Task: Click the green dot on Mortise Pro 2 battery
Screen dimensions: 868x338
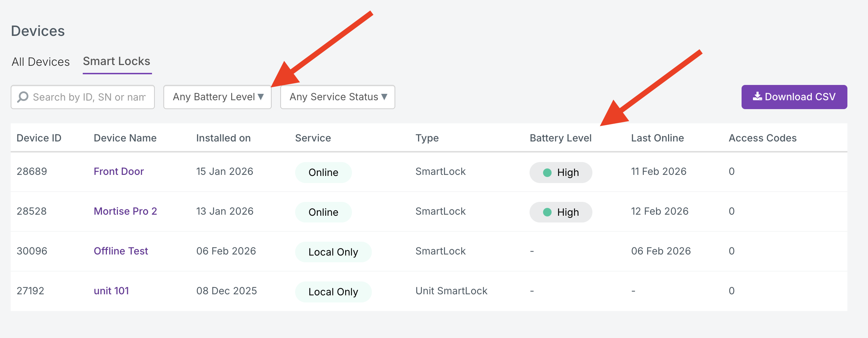Action: [547, 213]
